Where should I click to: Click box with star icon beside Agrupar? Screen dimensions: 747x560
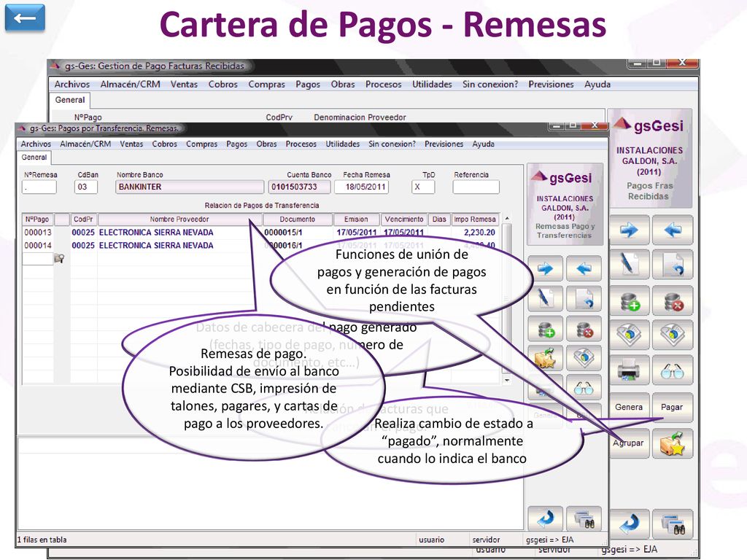click(x=672, y=443)
